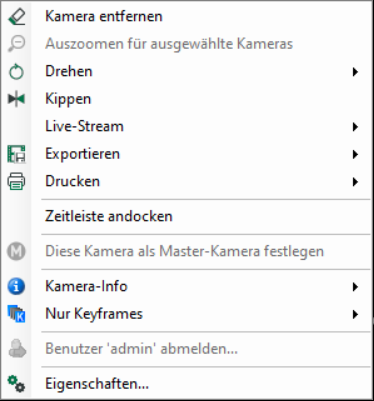
Task: Click the green rotate icon next to Drehen
Action: click(16, 71)
